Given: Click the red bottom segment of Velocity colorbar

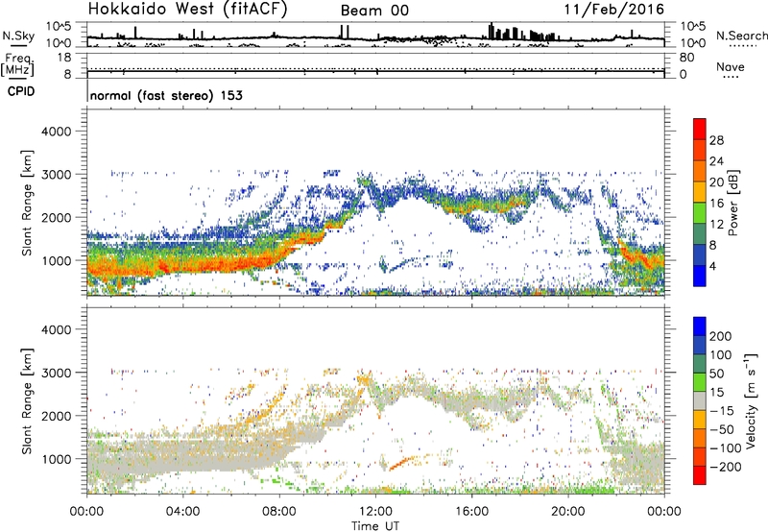Looking at the screenshot, I should coord(700,475).
